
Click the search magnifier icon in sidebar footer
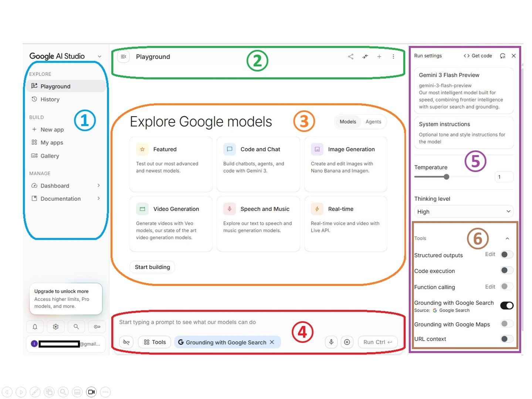(76, 327)
